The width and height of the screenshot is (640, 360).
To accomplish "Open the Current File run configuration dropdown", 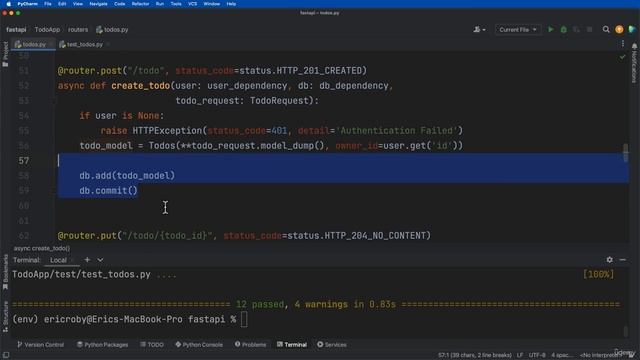I will 518,29.
